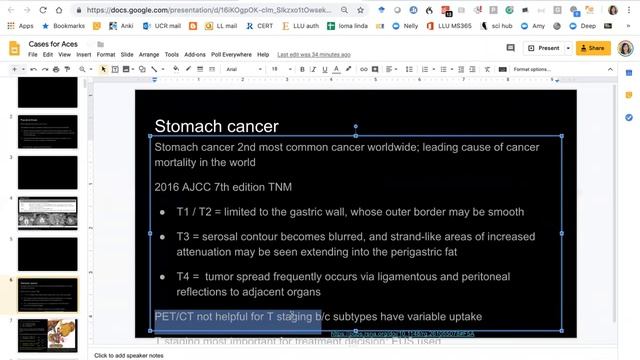Click the Present button
This screenshot has width=640, height=360.
click(x=544, y=48)
